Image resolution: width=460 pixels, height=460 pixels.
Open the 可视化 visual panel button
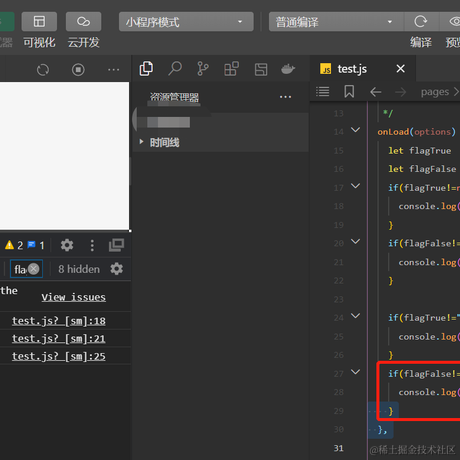pos(39,22)
